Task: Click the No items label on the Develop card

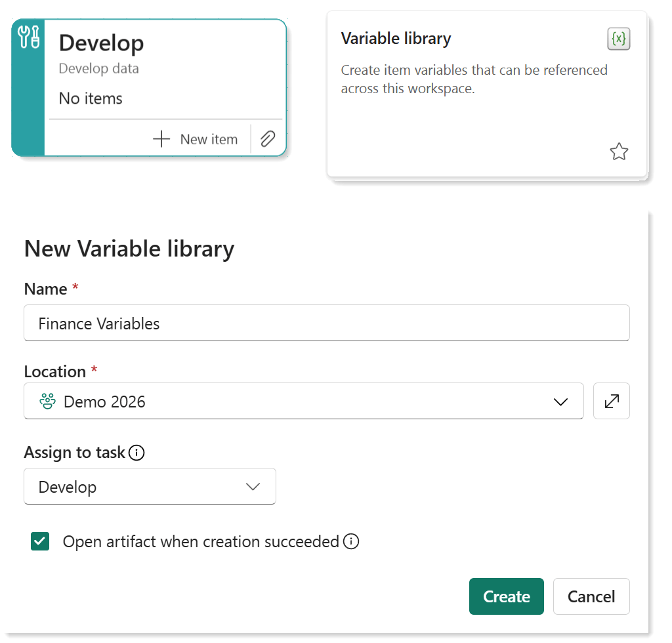Action: 91,98
